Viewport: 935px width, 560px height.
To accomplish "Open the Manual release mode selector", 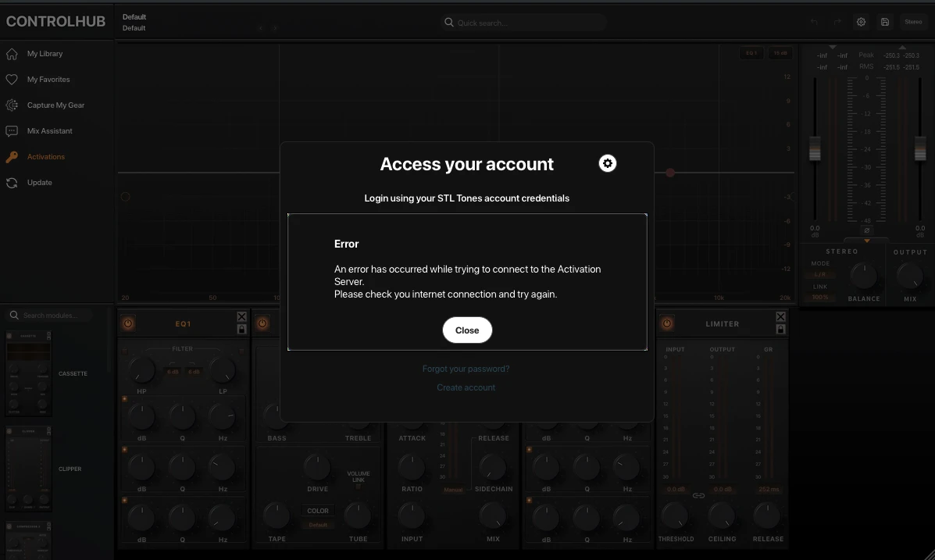I will click(453, 490).
